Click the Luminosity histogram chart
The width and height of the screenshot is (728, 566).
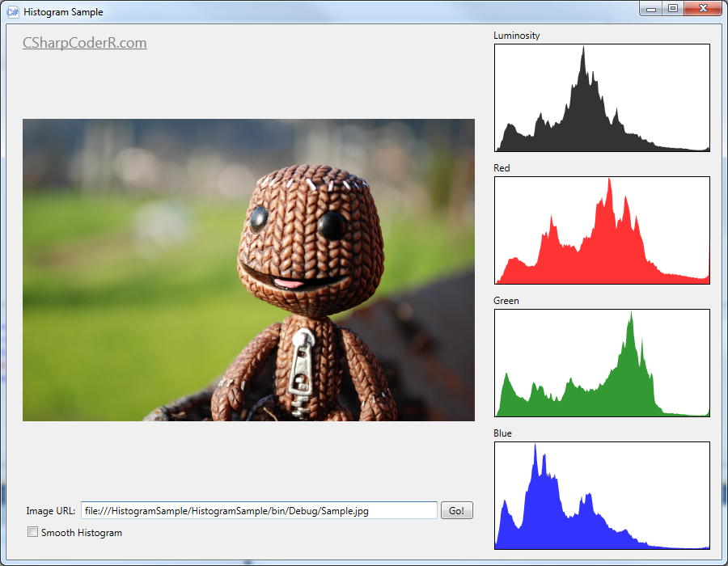tap(602, 98)
